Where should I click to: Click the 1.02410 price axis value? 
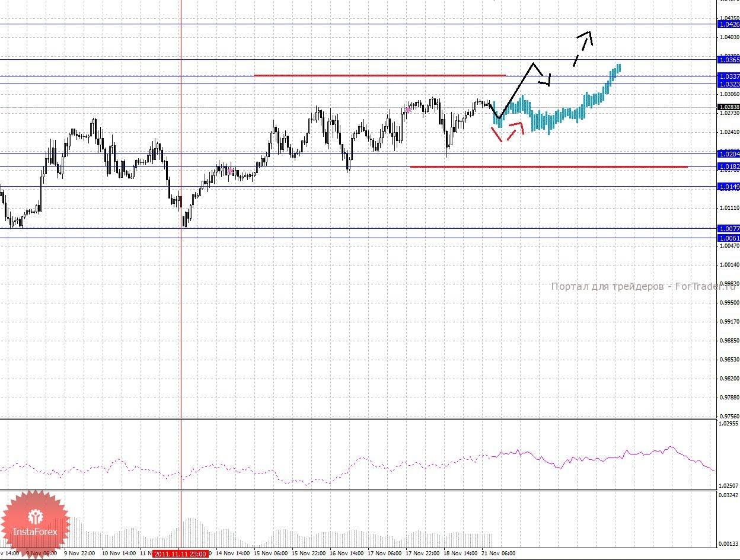729,132
